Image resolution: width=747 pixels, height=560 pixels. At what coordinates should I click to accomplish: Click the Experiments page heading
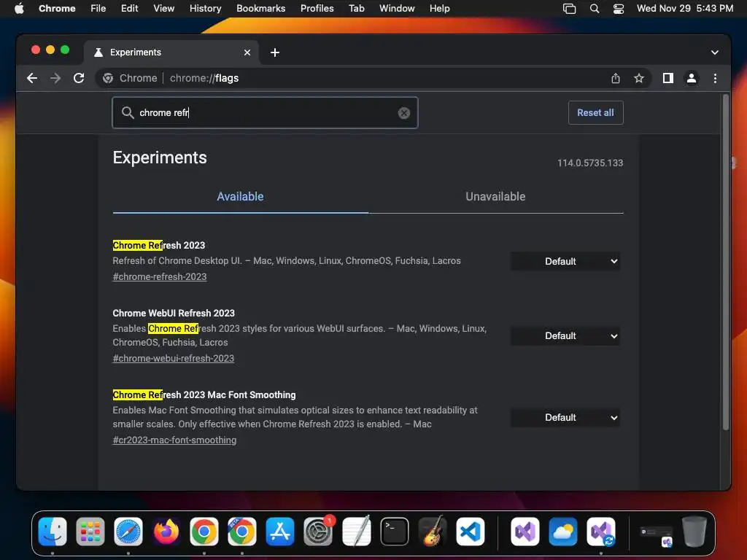tap(160, 157)
